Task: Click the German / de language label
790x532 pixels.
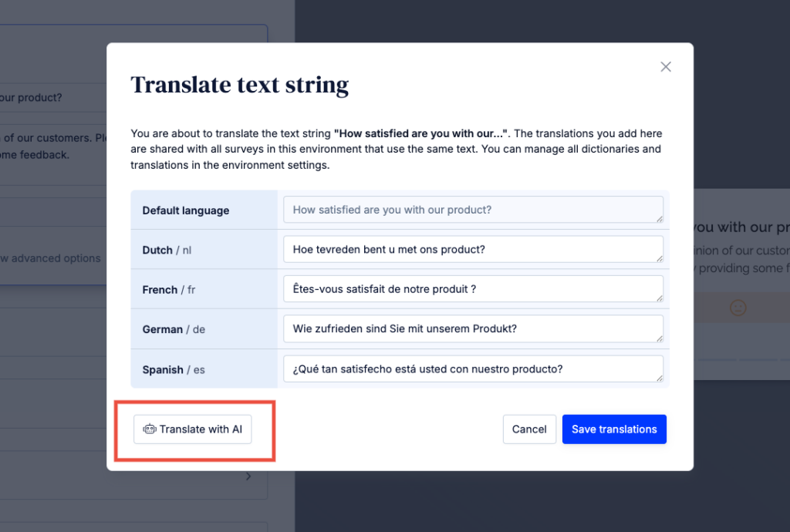Action: click(x=174, y=329)
